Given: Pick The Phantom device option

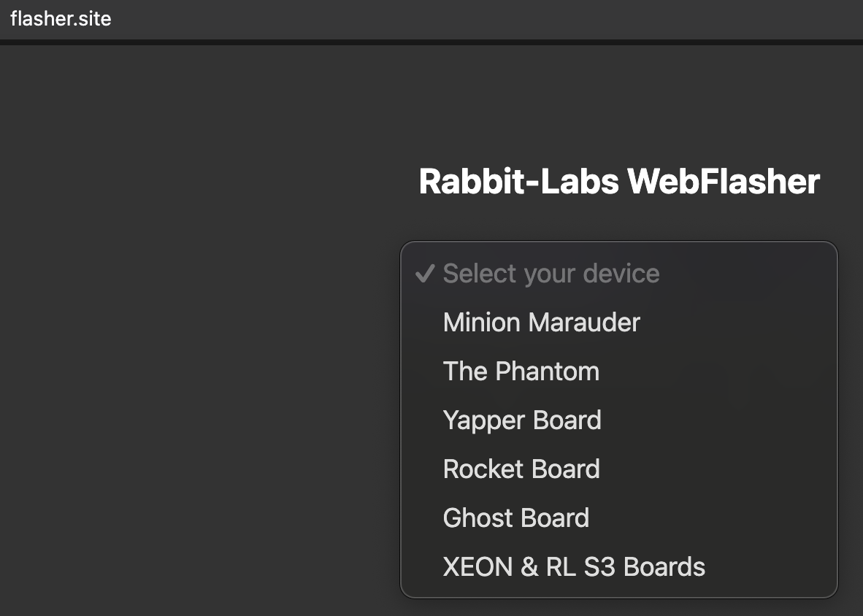Looking at the screenshot, I should [x=521, y=371].
